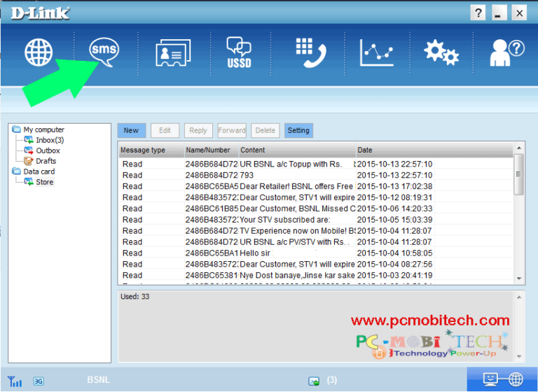Viewport: 538px width, 392px height.
Task: Click the (3) unread count in status bar
Action: pos(331,380)
